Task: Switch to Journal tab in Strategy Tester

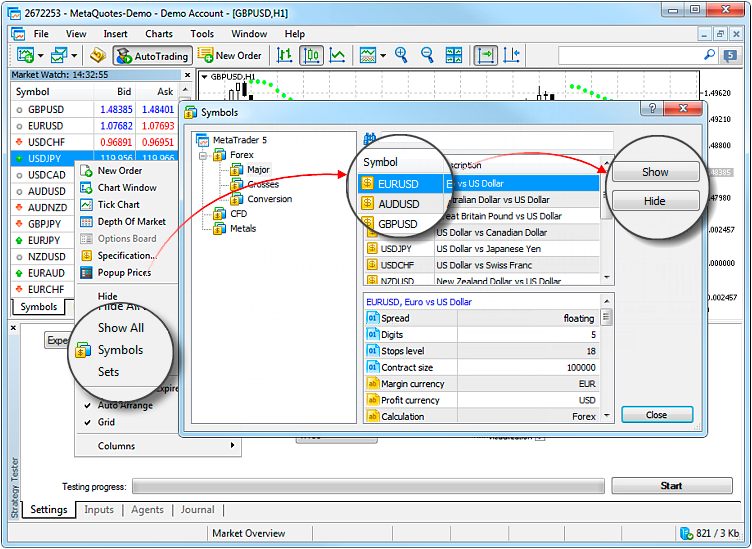Action: pyautogui.click(x=198, y=510)
